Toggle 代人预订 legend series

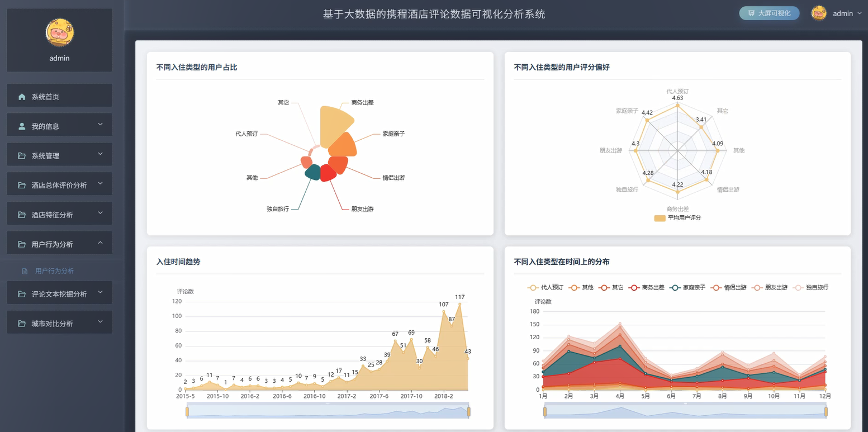click(x=545, y=287)
